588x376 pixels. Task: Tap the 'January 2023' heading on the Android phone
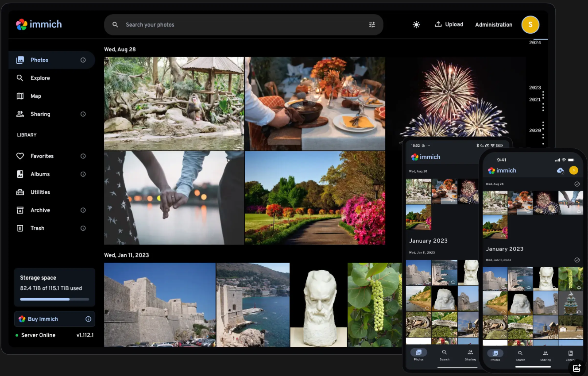coord(428,241)
